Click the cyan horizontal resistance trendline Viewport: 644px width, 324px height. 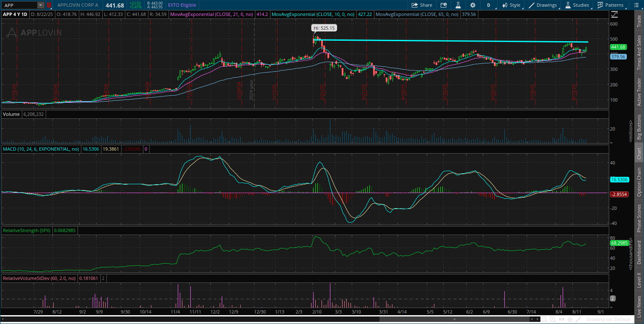pos(451,41)
